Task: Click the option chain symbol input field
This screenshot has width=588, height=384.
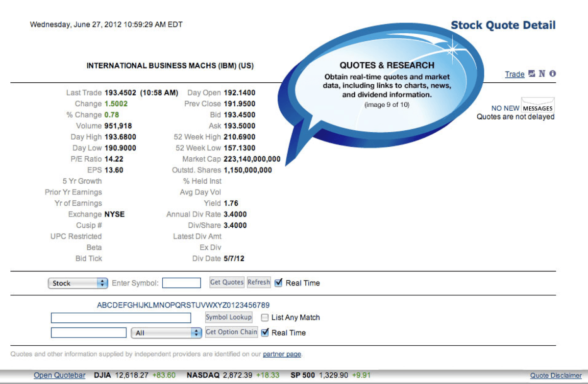Action: click(89, 333)
